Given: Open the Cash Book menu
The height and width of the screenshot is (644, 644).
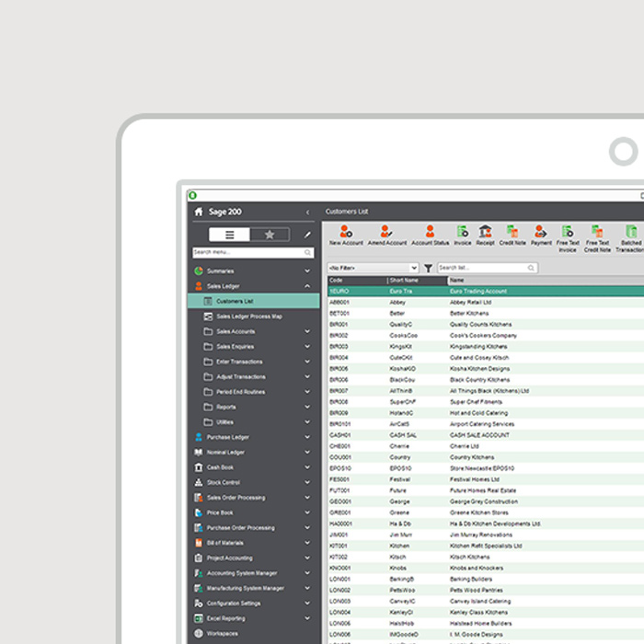Looking at the screenshot, I should point(253,467).
